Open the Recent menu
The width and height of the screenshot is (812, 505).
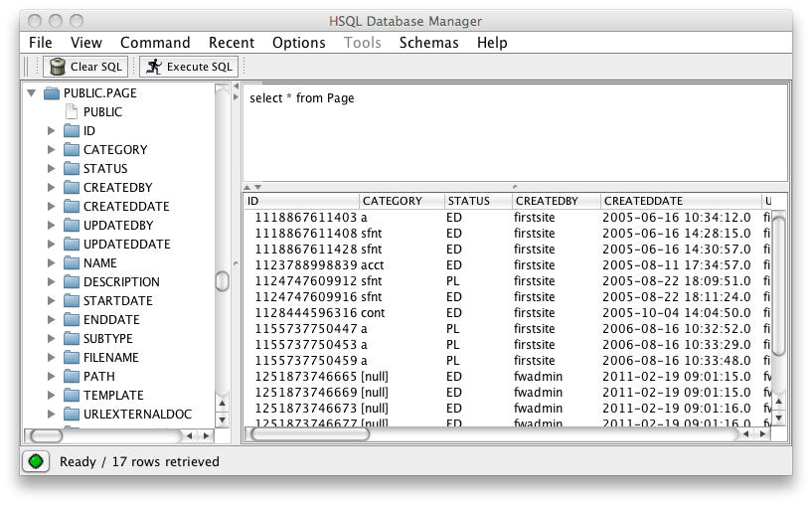pos(232,43)
